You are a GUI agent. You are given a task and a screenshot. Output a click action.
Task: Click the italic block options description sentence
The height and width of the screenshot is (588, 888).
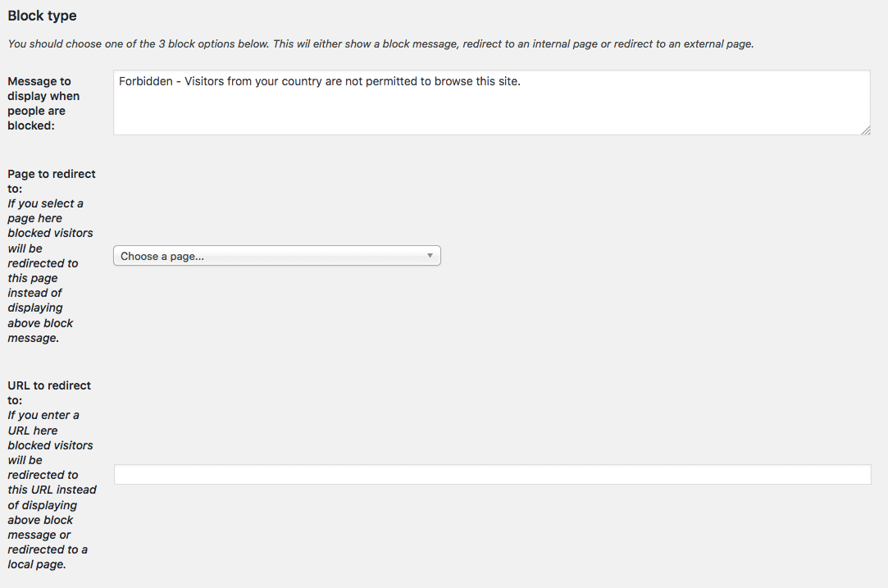tap(380, 43)
